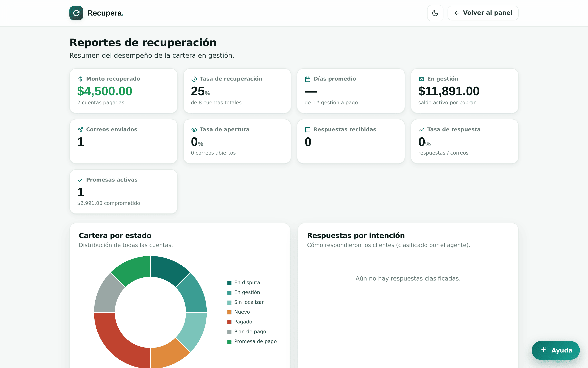Click the paper plane icon on Correos enviados
The width and height of the screenshot is (588, 368).
point(80,130)
